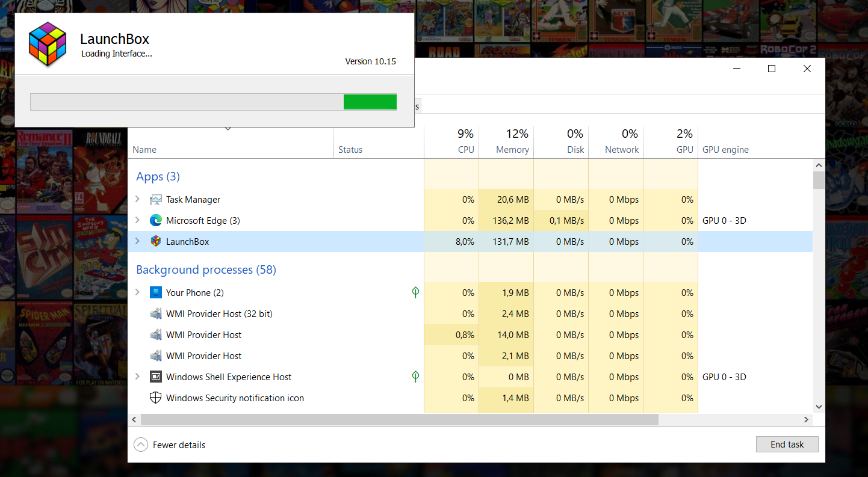Image resolution: width=868 pixels, height=477 pixels.
Task: Select the Background processes (58) heading
Action: (x=206, y=269)
